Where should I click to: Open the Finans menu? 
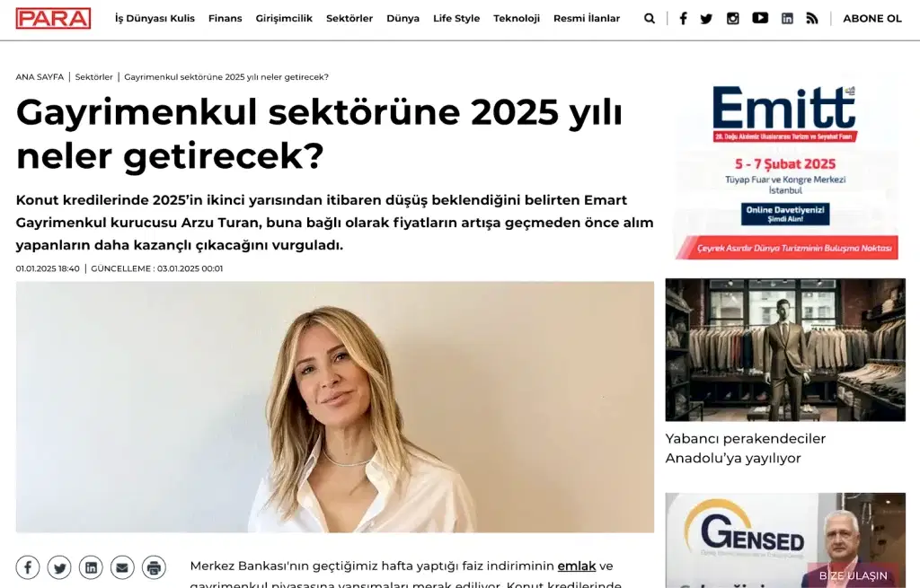(226, 18)
